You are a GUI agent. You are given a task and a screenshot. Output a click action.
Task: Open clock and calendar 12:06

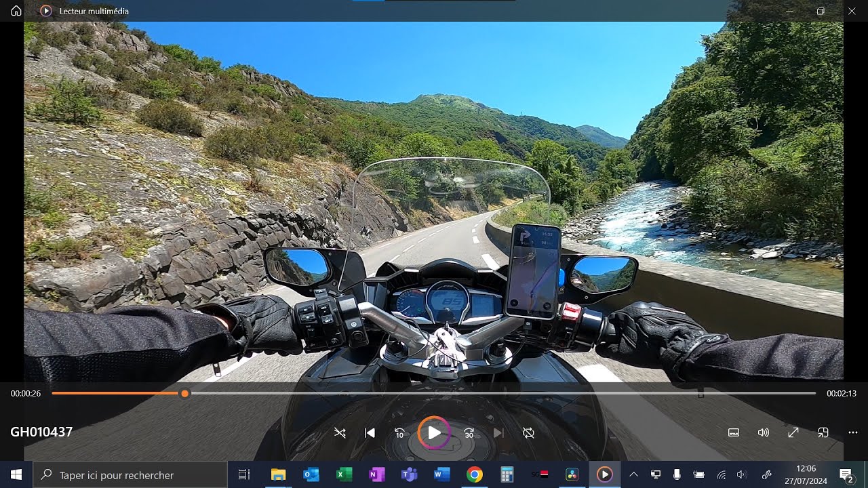806,474
